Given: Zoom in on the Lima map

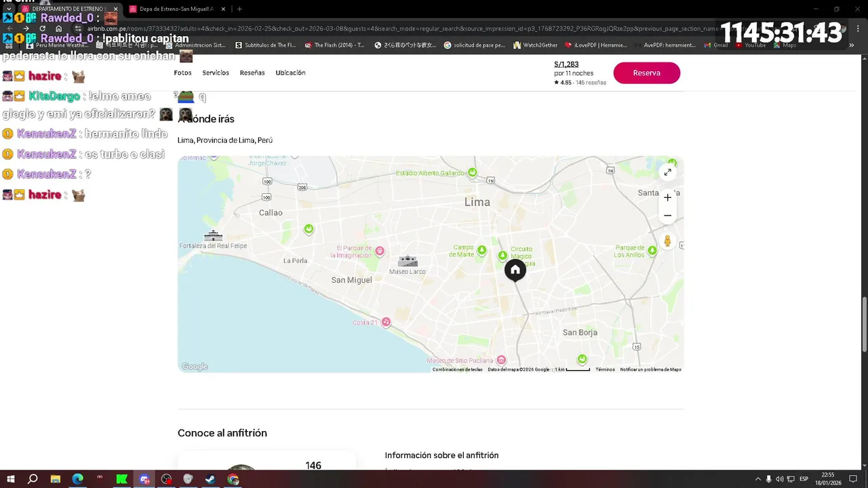Looking at the screenshot, I should [x=668, y=198].
